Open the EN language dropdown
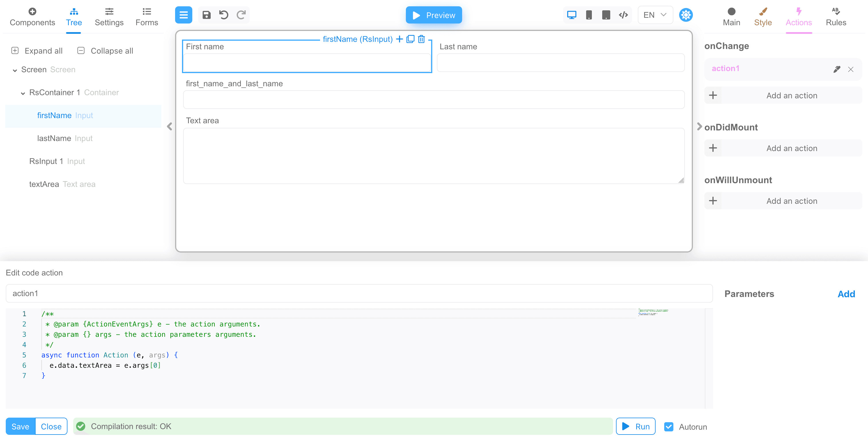 pos(655,15)
